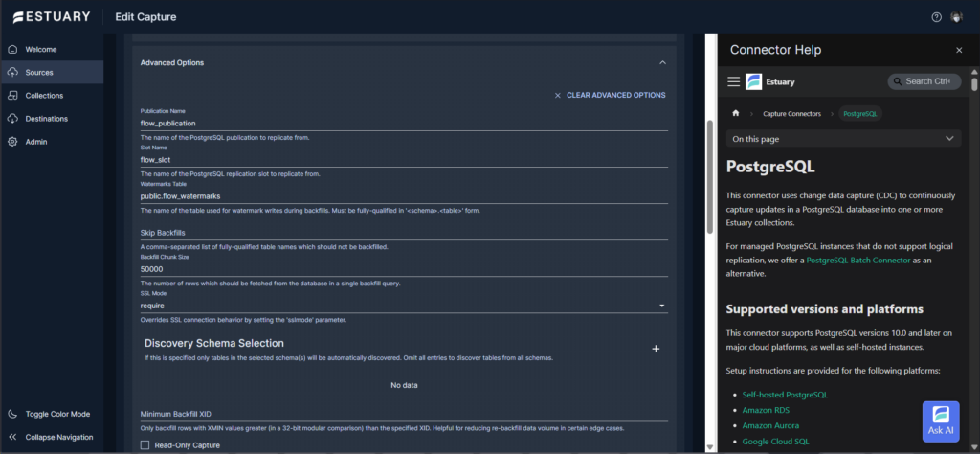Screen dimensions: 980x454
Task: Click the Capture Connectors breadcrumb
Action: click(791, 114)
